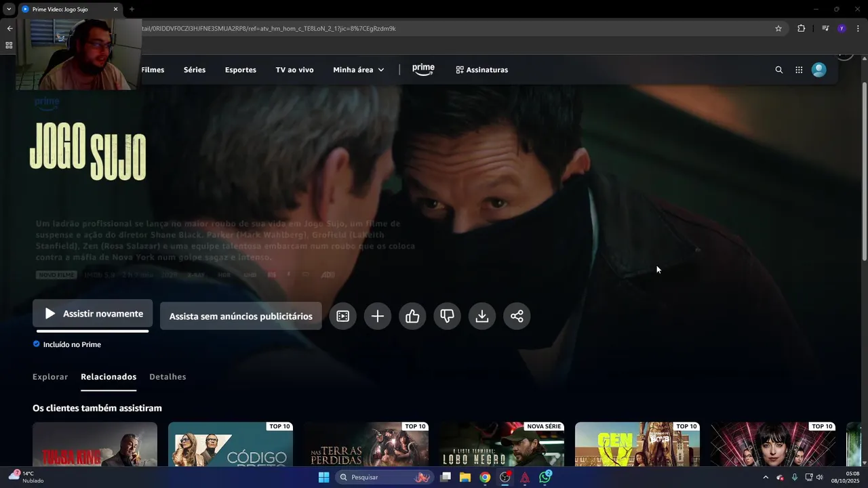Open the weather widget showing 14°C
Image resolution: width=868 pixels, height=488 pixels.
[27, 477]
